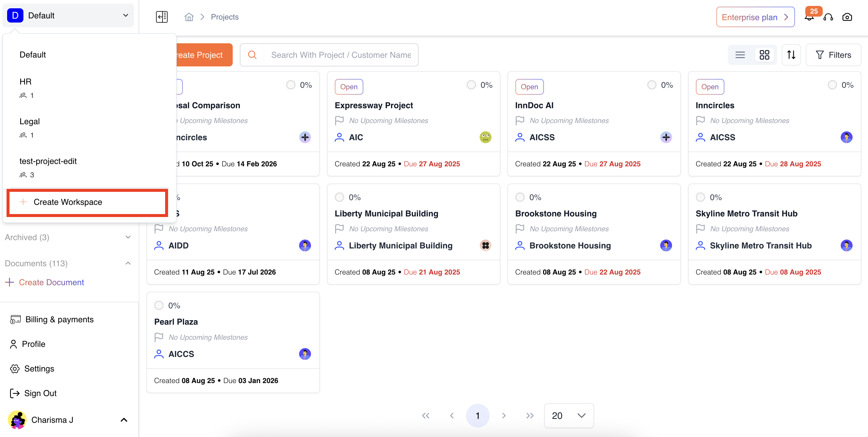Image resolution: width=868 pixels, height=437 pixels.
Task: Switch to the grid view layout
Action: (764, 55)
